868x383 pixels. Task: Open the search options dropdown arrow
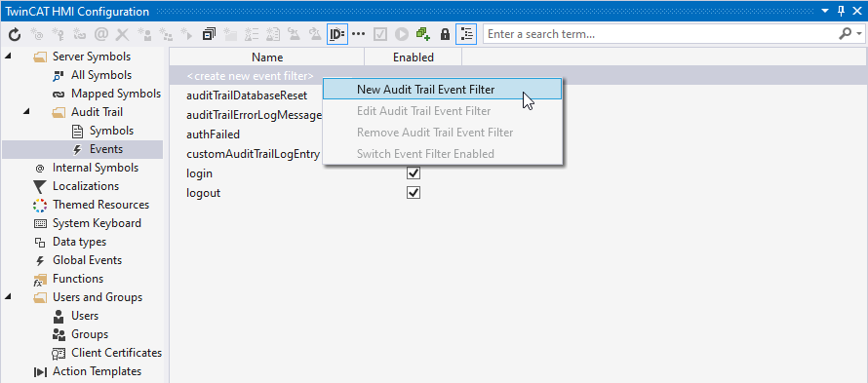pos(858,34)
